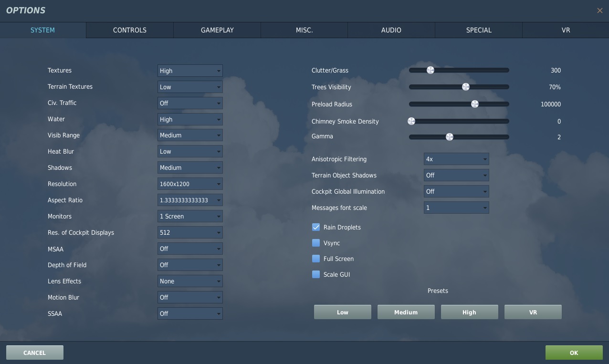Image resolution: width=609 pixels, height=364 pixels.
Task: Click the Chimney Smoke Density value 0
Action: pos(559,122)
